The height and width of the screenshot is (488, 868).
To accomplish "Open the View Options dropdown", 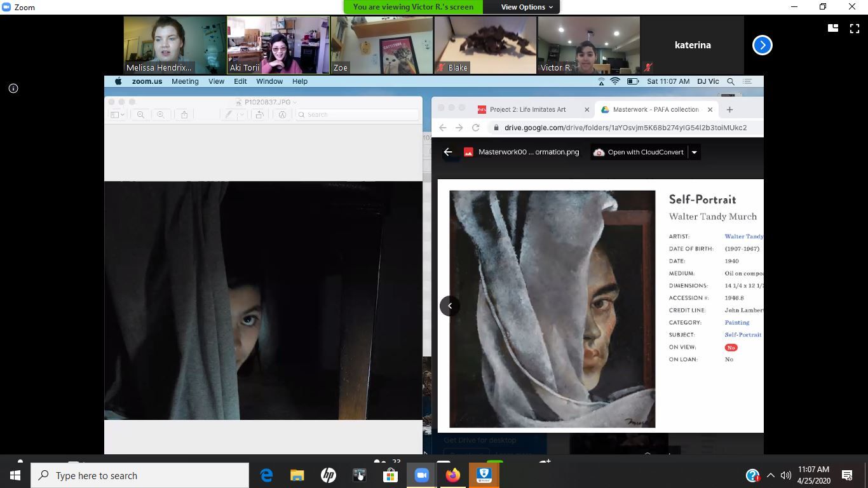I will pos(526,7).
